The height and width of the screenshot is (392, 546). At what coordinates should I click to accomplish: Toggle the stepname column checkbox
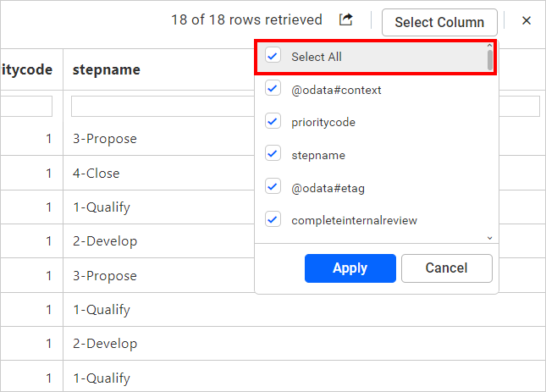[x=273, y=154]
